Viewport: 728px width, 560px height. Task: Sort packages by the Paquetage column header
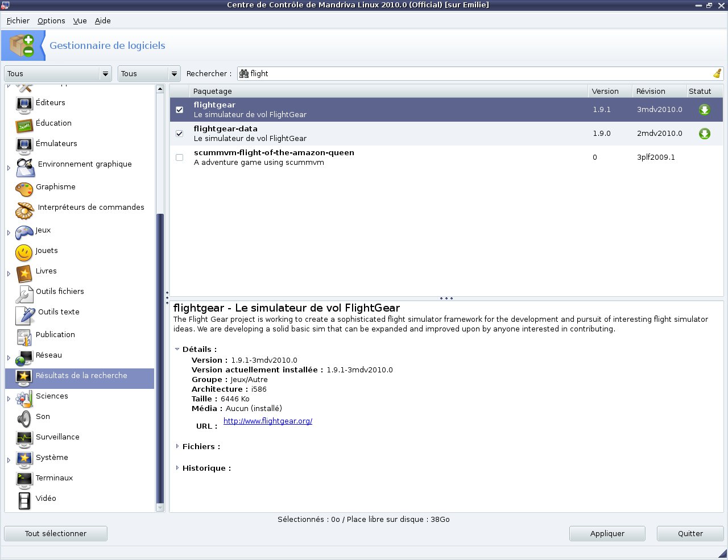(389, 91)
